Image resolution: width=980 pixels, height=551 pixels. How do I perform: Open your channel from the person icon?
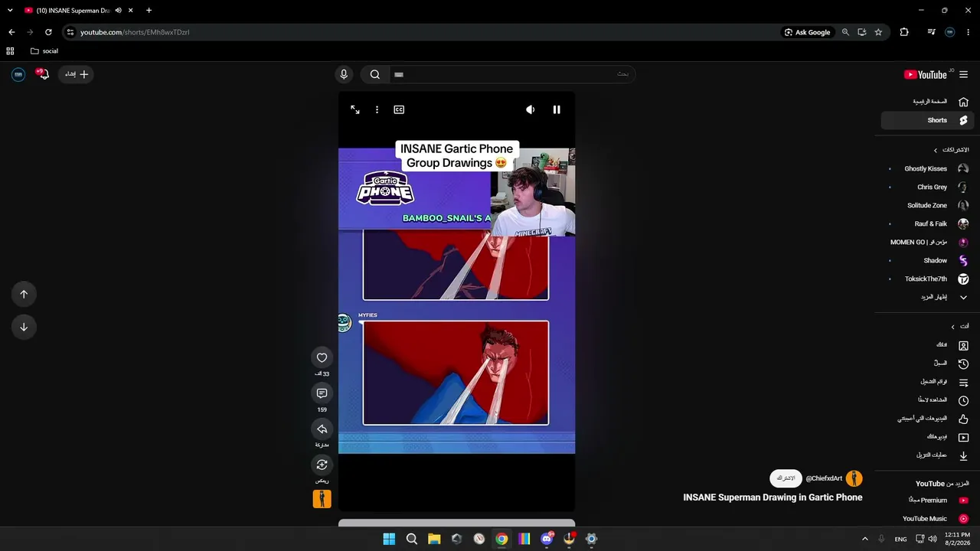963,345
